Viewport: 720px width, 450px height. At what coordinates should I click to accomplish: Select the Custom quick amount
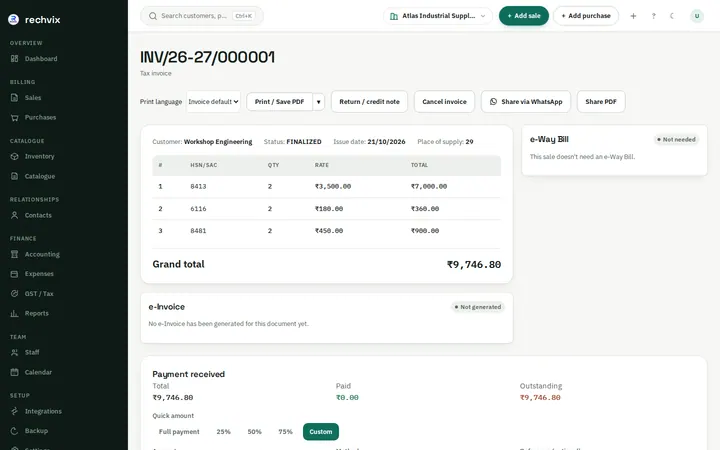point(321,432)
